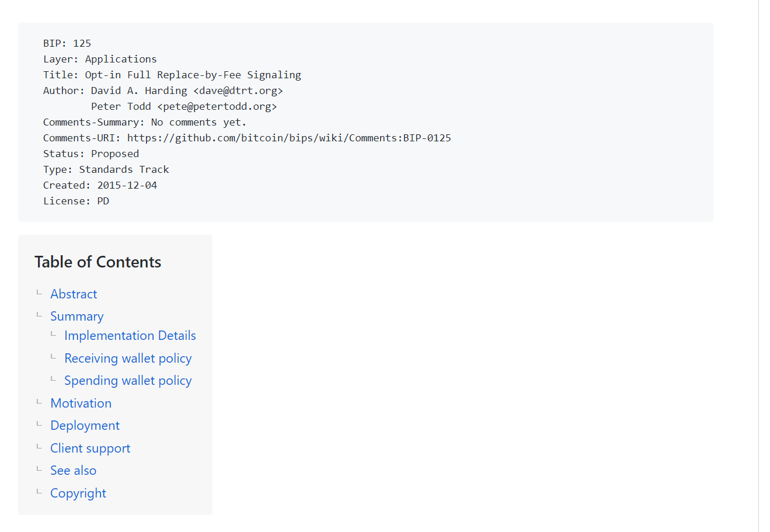Image resolution: width=770 pixels, height=532 pixels.
Task: Click the BIP: 125 line
Action: coord(67,43)
